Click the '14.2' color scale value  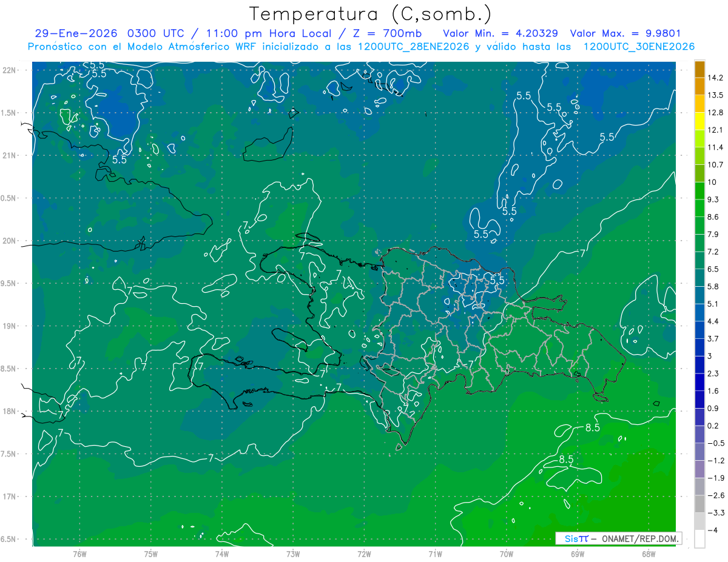pyautogui.click(x=715, y=78)
